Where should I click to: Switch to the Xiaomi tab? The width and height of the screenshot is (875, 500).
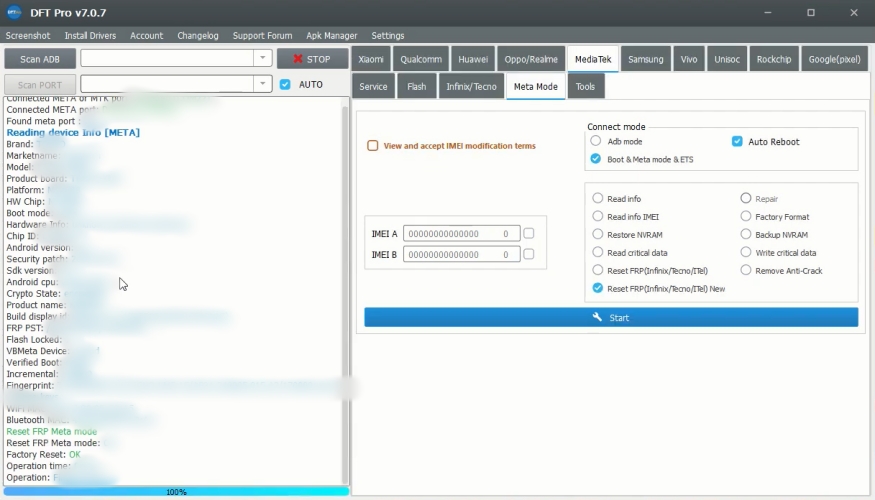(x=371, y=59)
